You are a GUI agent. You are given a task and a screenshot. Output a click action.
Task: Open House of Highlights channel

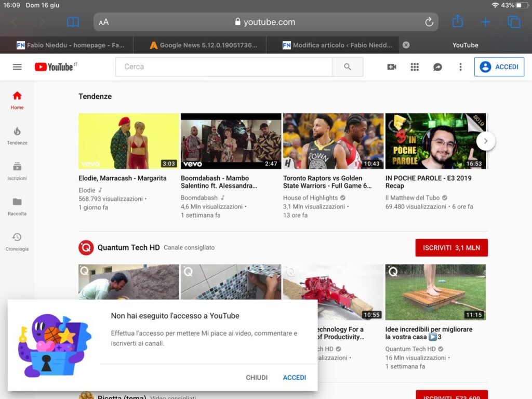(311, 198)
